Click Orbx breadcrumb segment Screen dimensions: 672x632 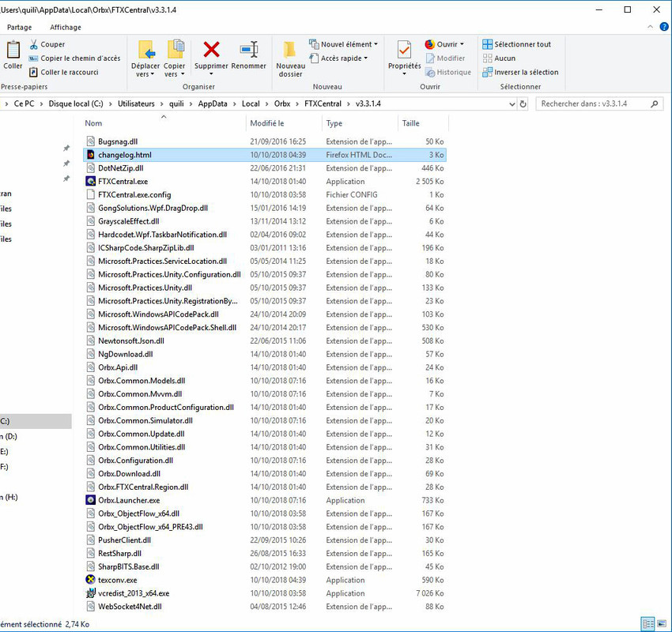[x=282, y=103]
